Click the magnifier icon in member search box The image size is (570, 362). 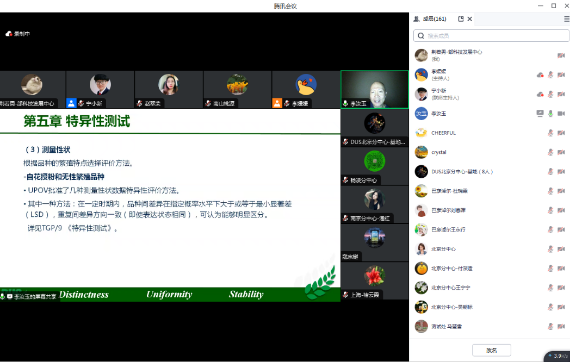point(421,36)
